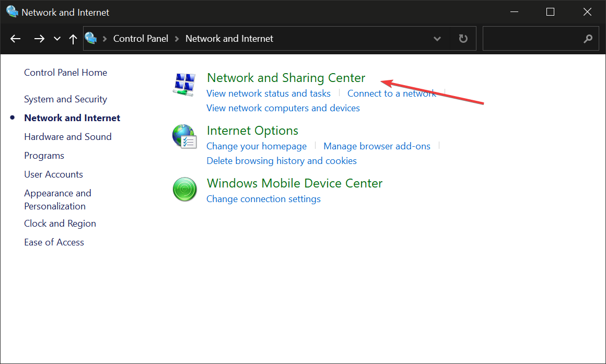Expand the recent locations chevron
The image size is (606, 364).
[56, 38]
